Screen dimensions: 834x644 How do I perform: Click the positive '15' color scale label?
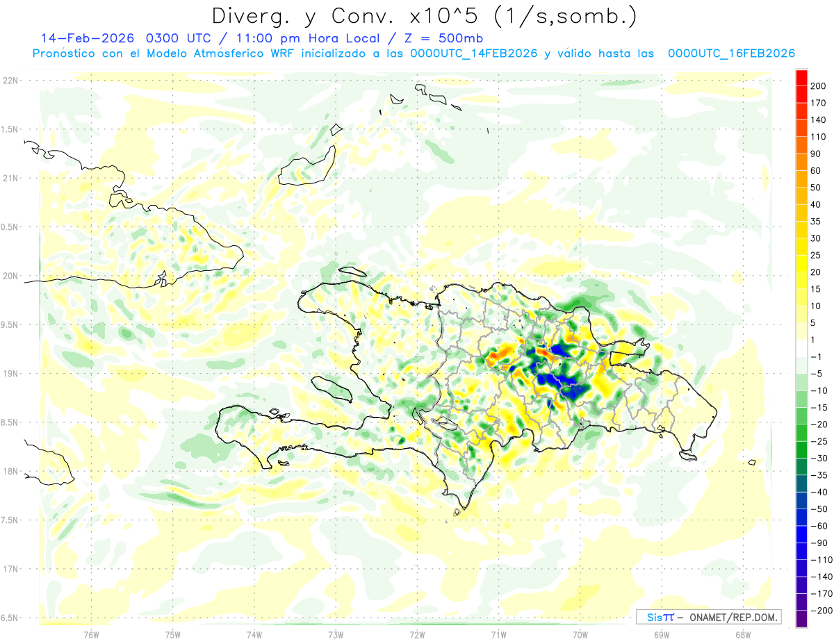816,289
